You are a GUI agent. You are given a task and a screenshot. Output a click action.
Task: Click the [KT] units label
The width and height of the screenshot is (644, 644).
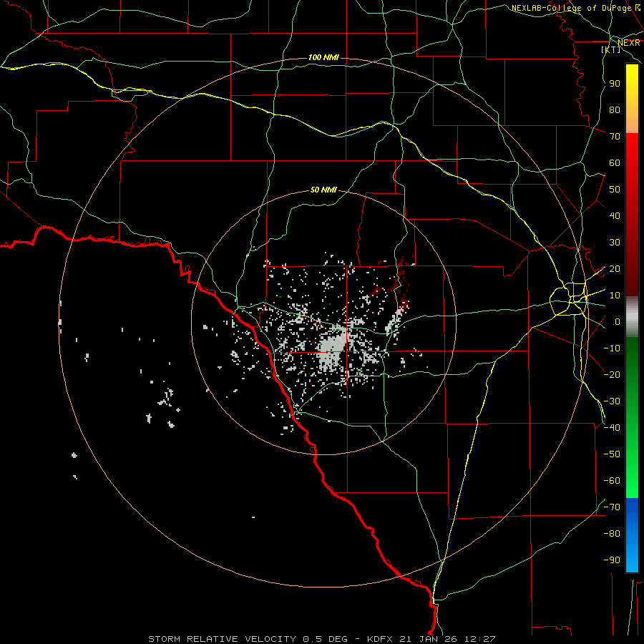tap(611, 49)
